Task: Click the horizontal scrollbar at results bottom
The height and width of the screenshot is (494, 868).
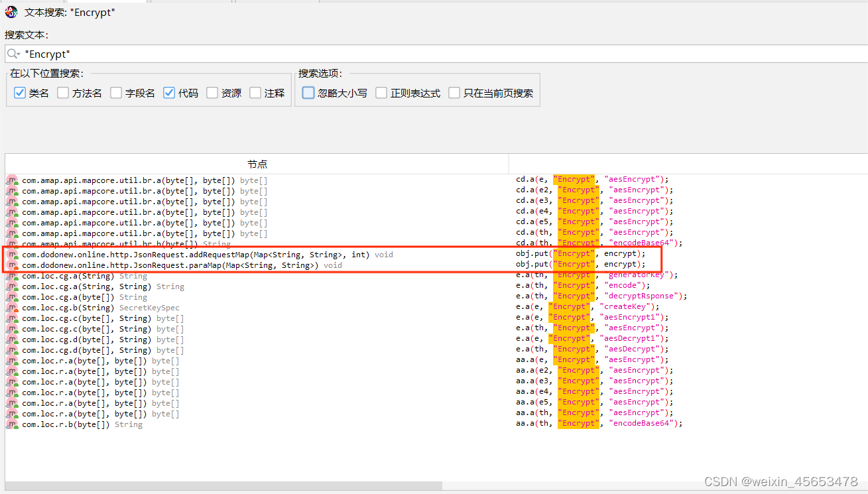Action: pyautogui.click(x=223, y=485)
